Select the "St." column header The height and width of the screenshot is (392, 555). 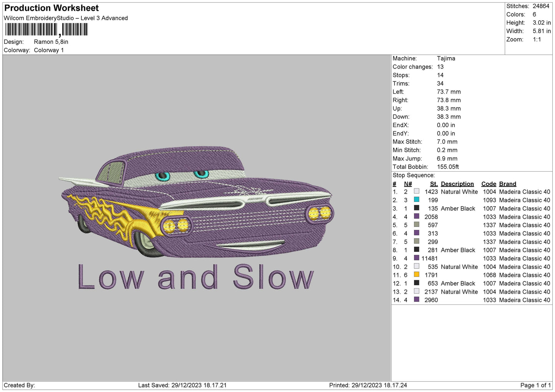(434, 184)
